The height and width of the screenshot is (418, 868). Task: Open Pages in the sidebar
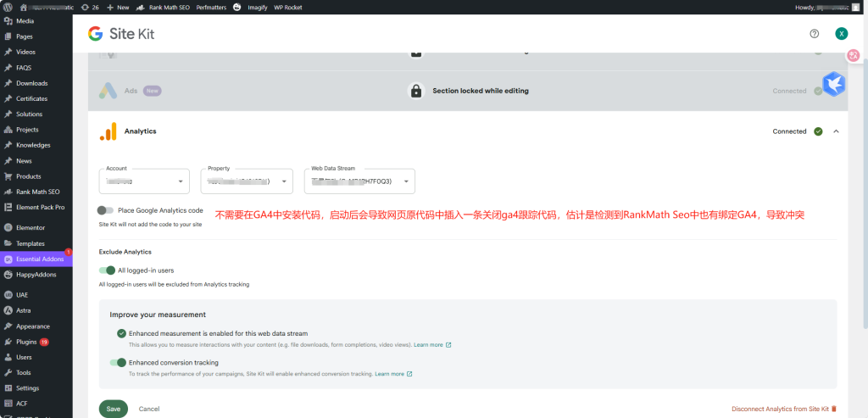coord(36,36)
